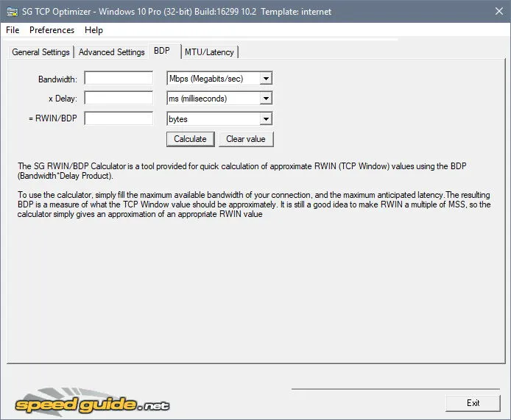Select the BDP tab
The height and width of the screenshot is (420, 511).
click(162, 51)
